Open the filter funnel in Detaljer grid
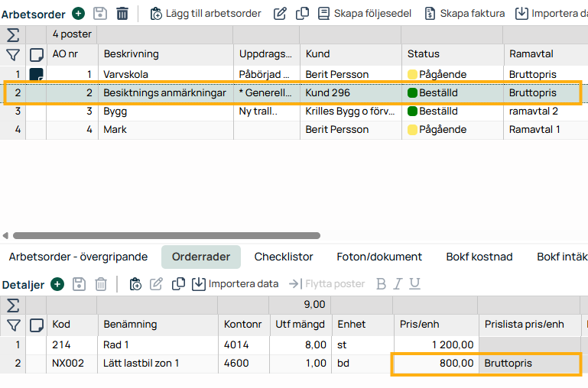588x388 pixels. tap(13, 325)
